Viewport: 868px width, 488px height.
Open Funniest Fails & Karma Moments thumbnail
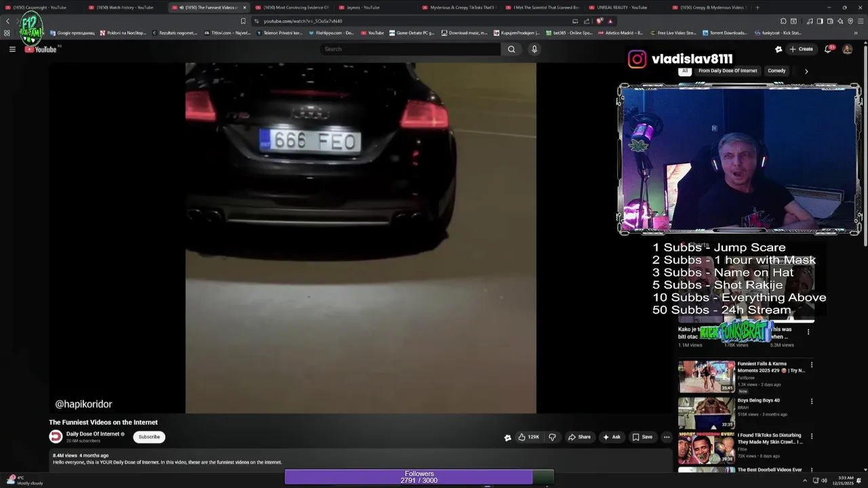[707, 376]
